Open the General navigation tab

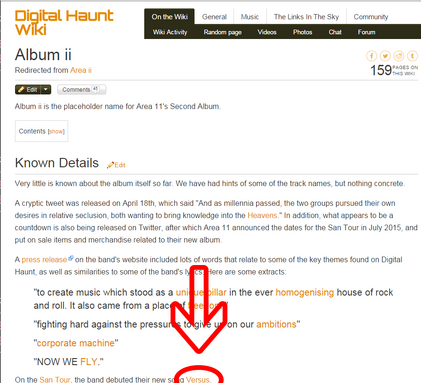214,17
